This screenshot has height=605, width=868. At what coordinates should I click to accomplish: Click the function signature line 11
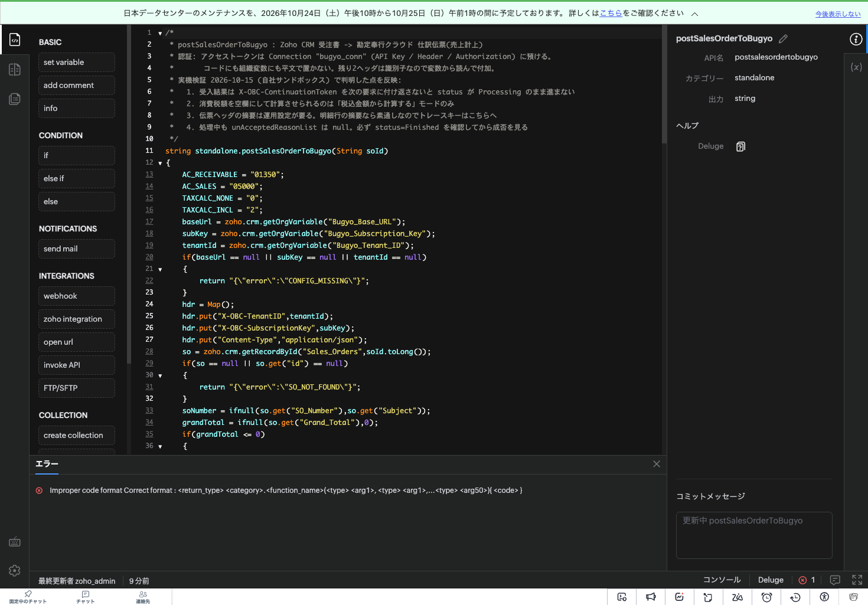pos(276,151)
